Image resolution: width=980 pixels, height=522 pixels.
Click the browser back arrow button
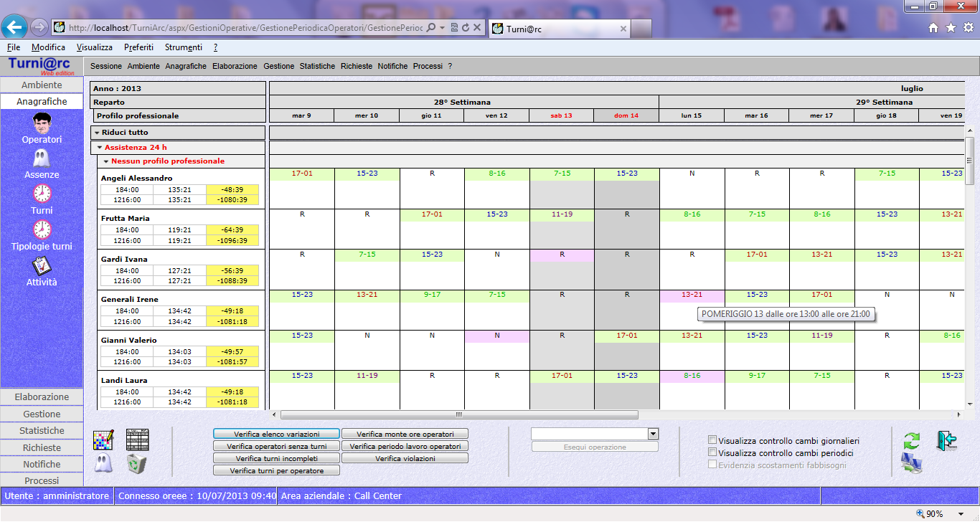[x=15, y=27]
